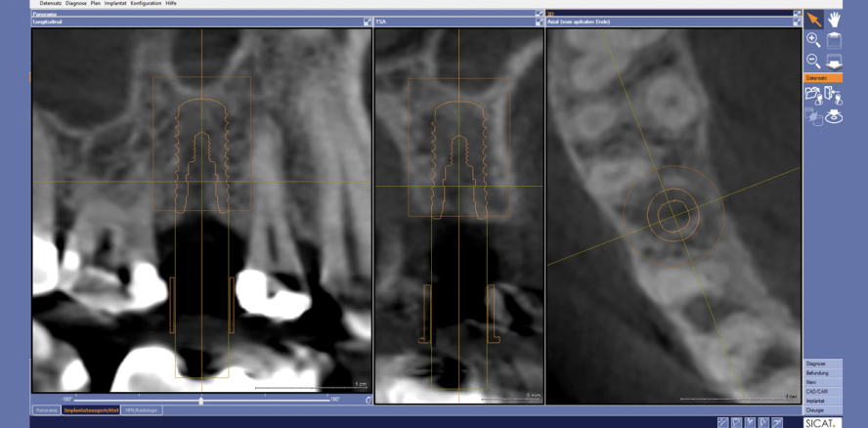Viewport: 868px width, 428px height.
Task: Click the fifth bottom toolbar icon
Action: (778, 422)
